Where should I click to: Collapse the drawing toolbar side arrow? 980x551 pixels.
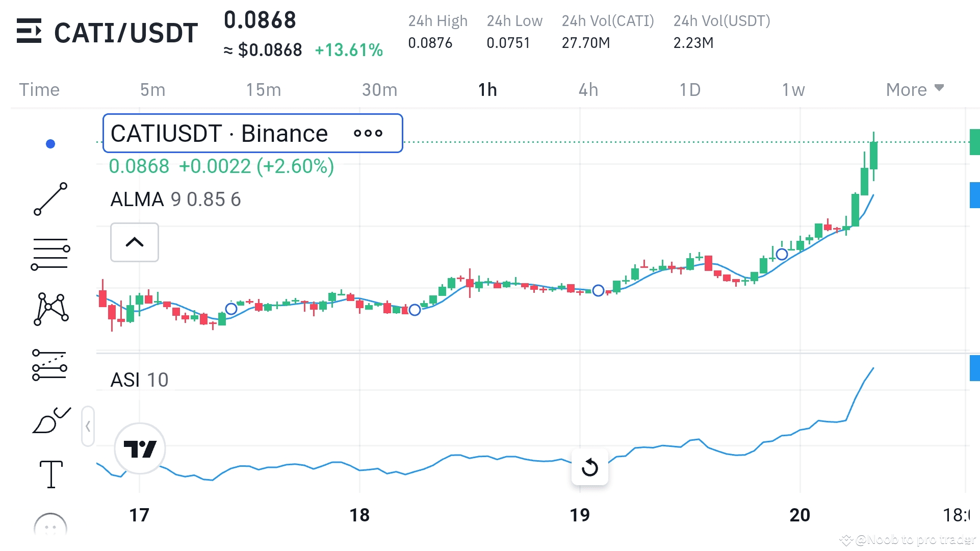click(x=88, y=426)
